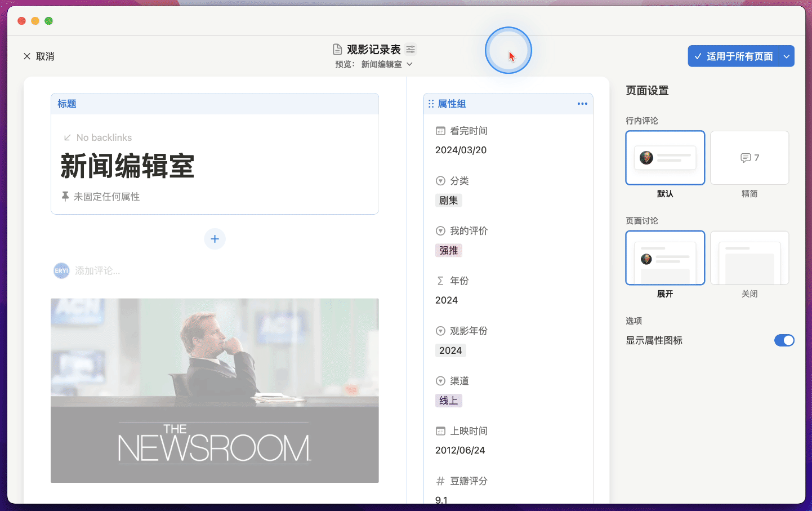Click the sigma formula icon next to 年份
This screenshot has height=511, width=812.
(x=440, y=281)
